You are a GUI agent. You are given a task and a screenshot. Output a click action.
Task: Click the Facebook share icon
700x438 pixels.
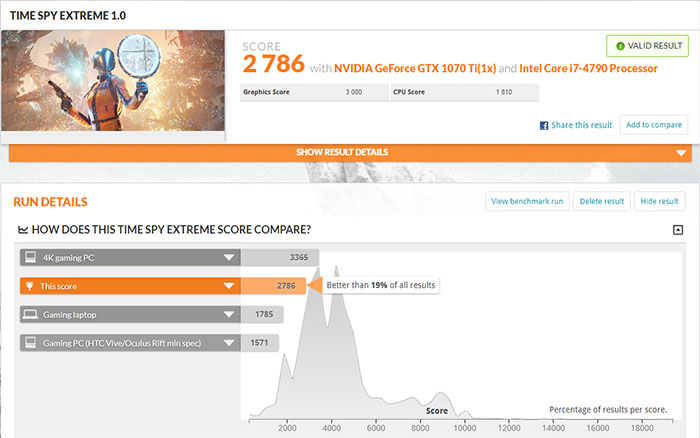[x=544, y=125]
